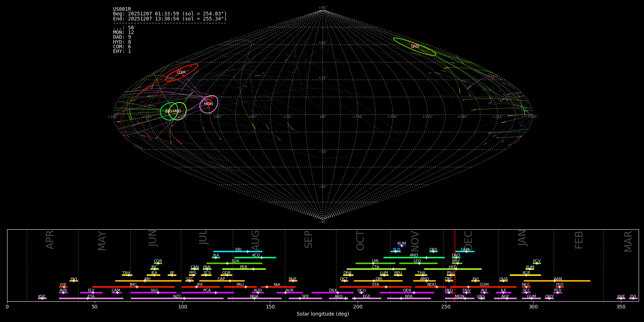
Task: Click the 'EHY: 1' legend entry
Action: [122, 52]
